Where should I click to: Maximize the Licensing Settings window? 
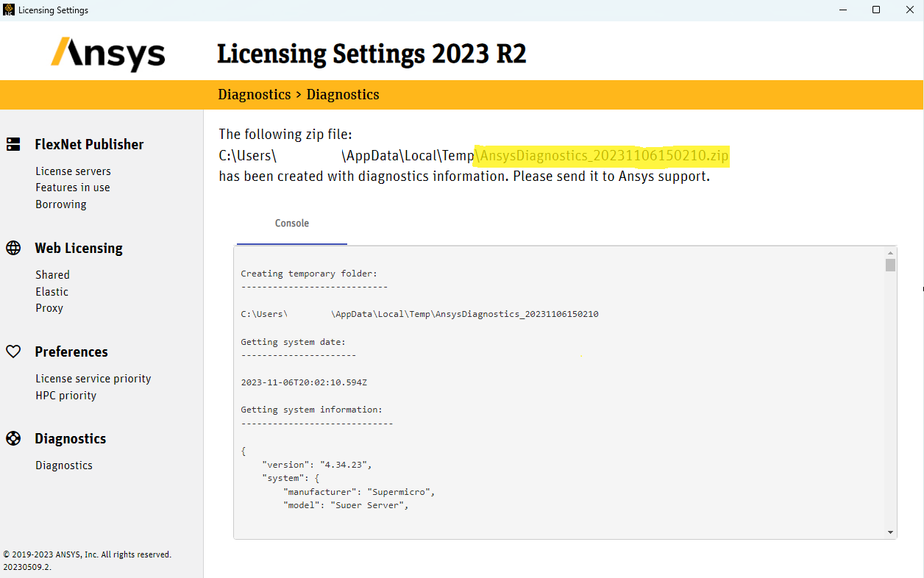pos(876,10)
